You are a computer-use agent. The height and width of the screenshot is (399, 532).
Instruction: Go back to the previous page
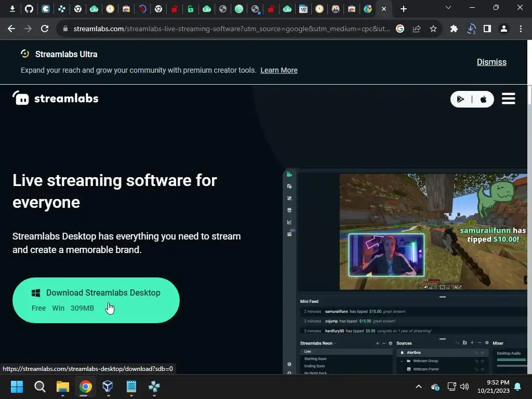point(11,29)
